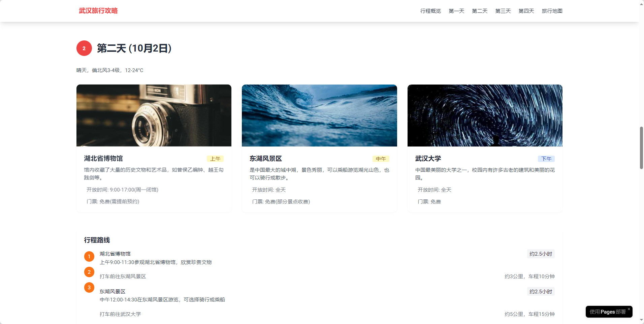Click 门票: 免费(需提前预约) line
This screenshot has width=644, height=324.
click(113, 201)
